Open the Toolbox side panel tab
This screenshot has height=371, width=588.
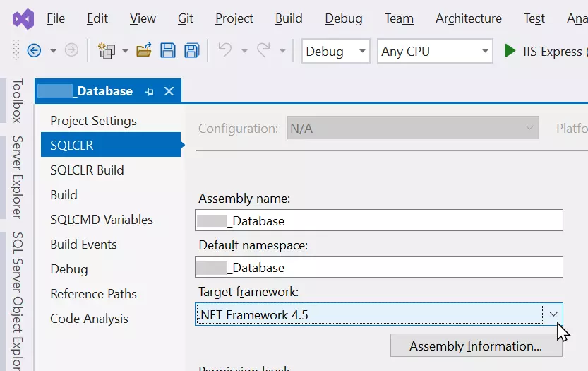pyautogui.click(x=17, y=100)
